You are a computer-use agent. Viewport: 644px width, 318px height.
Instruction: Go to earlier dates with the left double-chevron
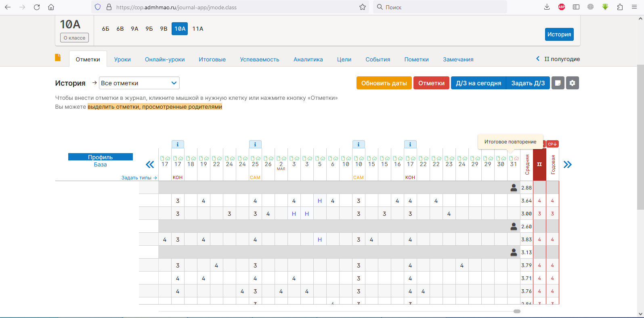pyautogui.click(x=150, y=164)
